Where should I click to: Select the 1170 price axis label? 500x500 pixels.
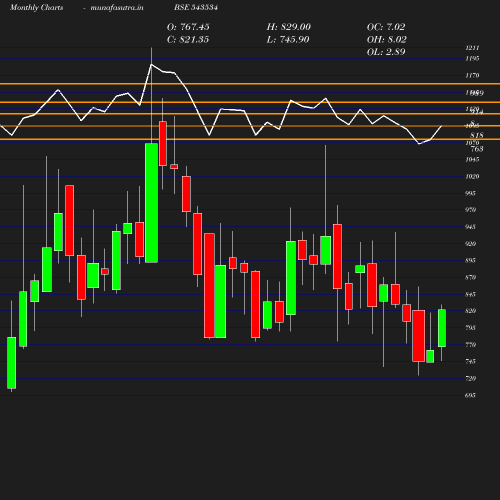pos(472,76)
